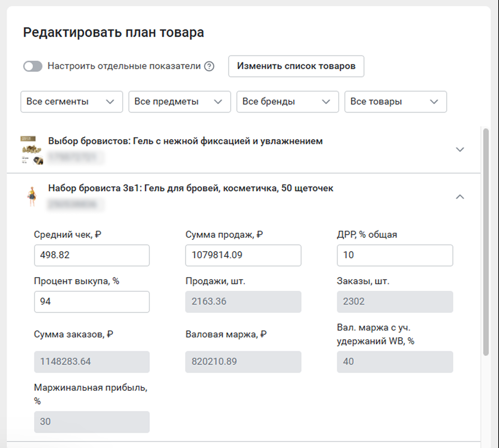The image size is (499, 448).
Task: Click the "Набор бровиста 3в1" product thumbnail
Action: [32, 197]
